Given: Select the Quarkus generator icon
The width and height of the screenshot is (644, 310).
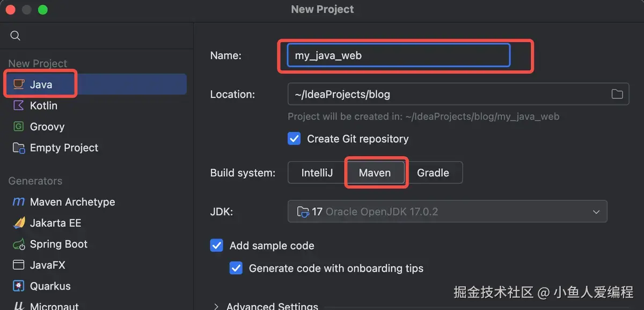Looking at the screenshot, I should (19, 286).
